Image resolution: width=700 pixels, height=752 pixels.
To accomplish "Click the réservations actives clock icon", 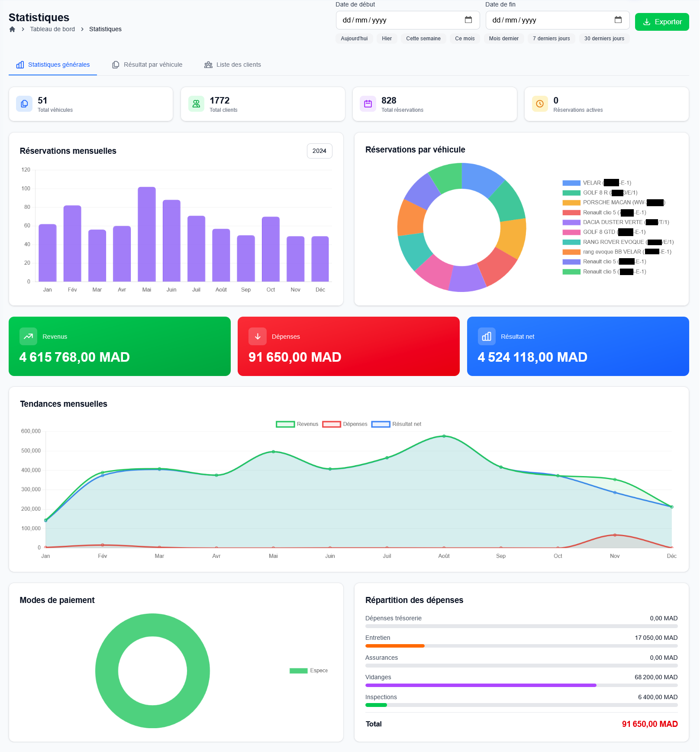I will (x=539, y=104).
